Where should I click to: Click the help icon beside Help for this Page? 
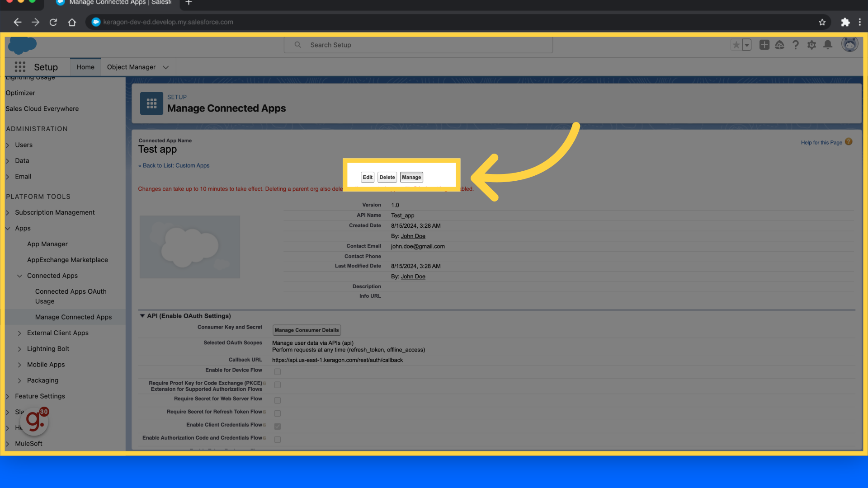coord(849,142)
